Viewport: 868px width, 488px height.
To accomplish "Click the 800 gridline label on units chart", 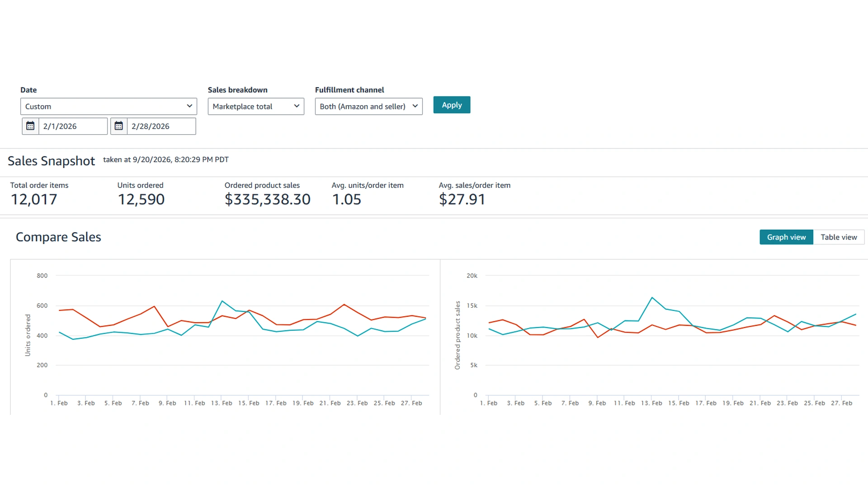I will click(42, 276).
